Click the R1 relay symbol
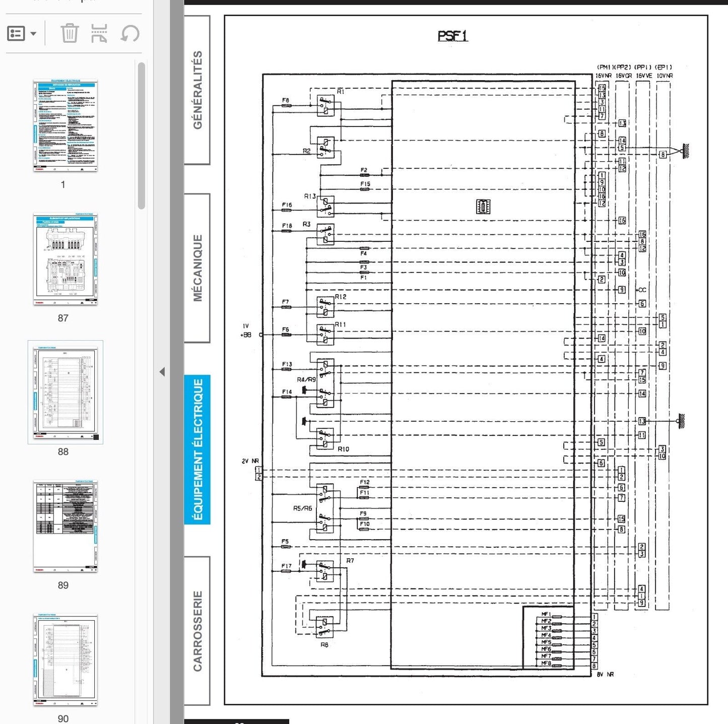Screen dimensions: 728x724 point(325,106)
